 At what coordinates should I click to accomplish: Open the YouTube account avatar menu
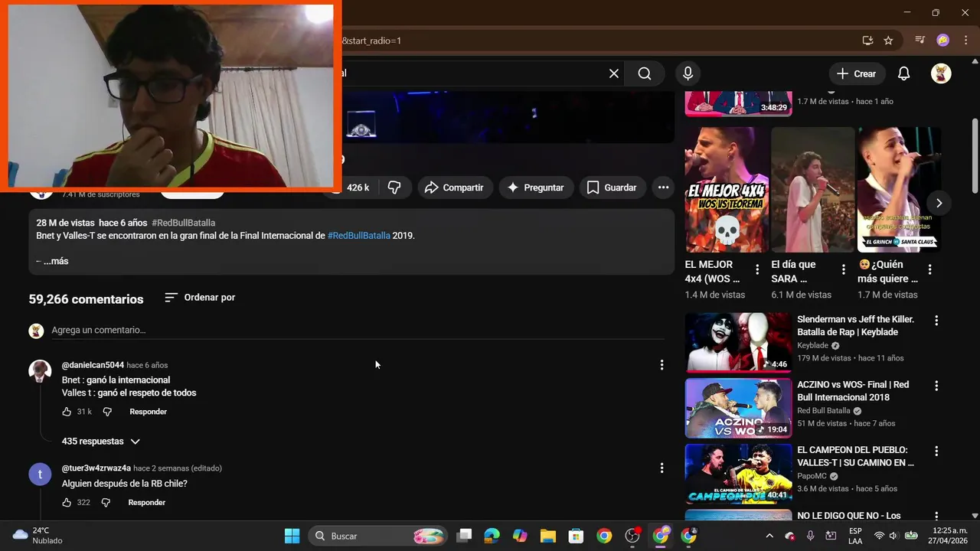[x=941, y=73]
